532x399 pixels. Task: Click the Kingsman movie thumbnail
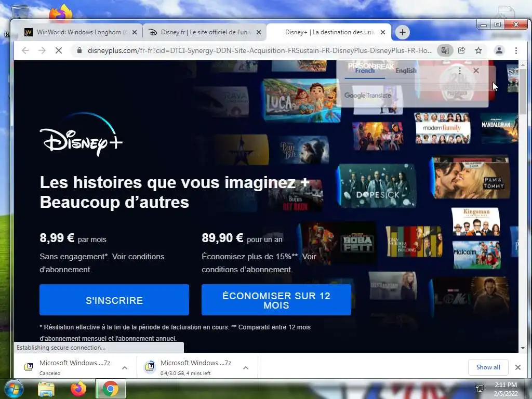(x=476, y=221)
